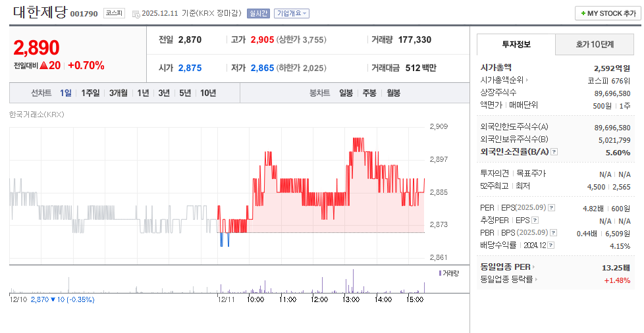Open help icon beside 추정PER EPS
The height and width of the screenshot is (333, 644).
(535, 220)
